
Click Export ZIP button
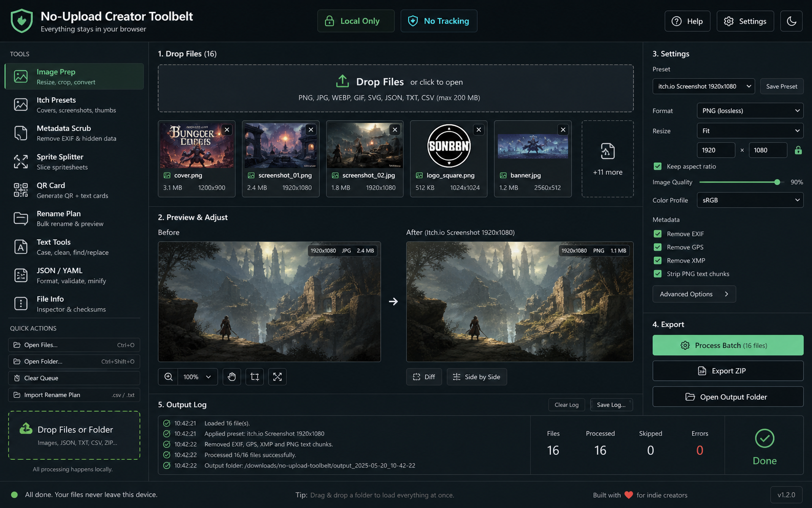pyautogui.click(x=728, y=371)
